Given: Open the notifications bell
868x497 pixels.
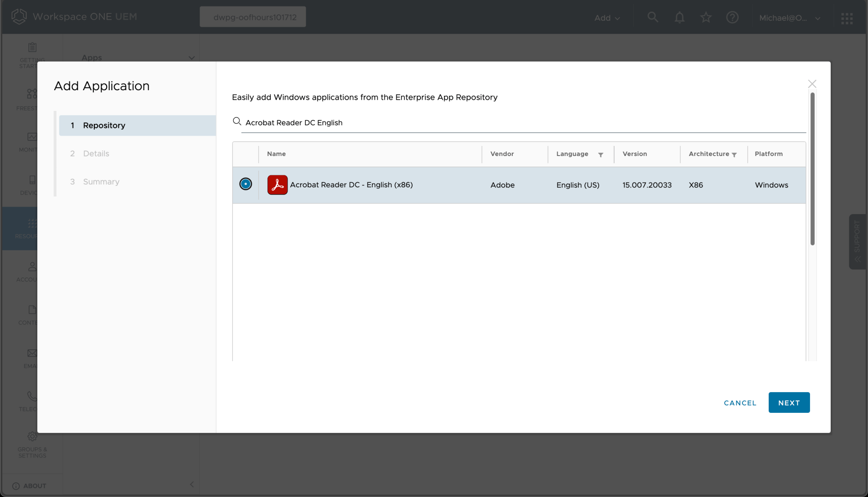Looking at the screenshot, I should coord(679,17).
